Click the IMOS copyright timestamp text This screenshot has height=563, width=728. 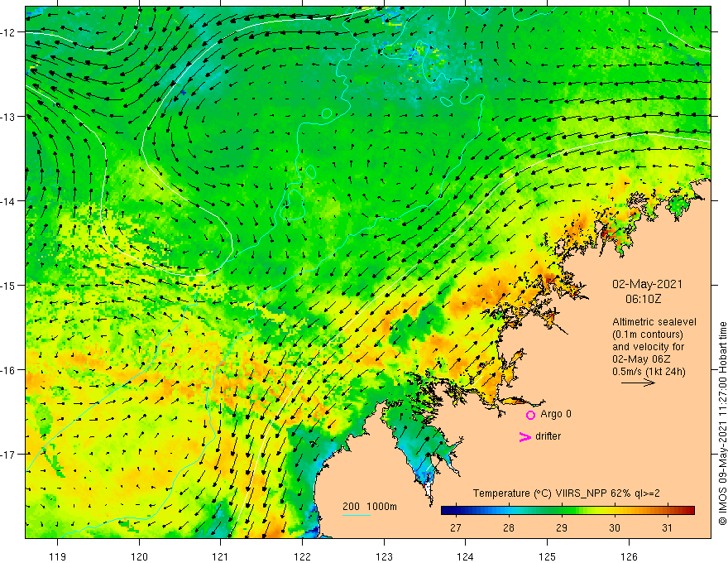click(x=722, y=423)
